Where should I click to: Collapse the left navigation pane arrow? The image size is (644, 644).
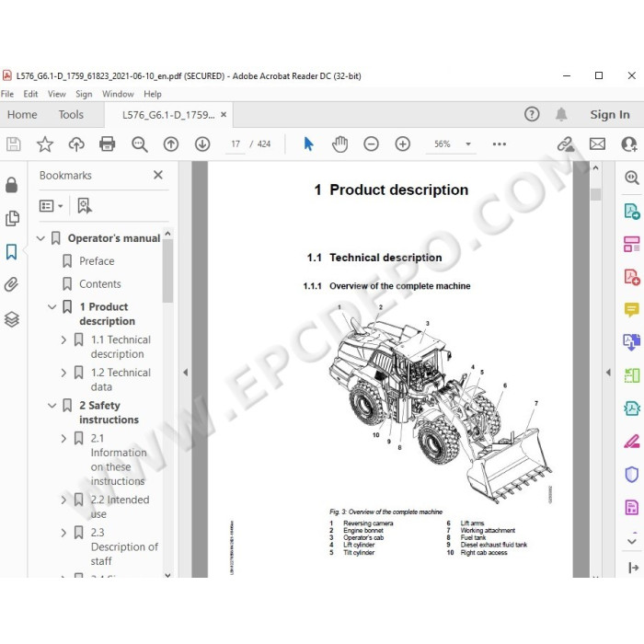(185, 373)
